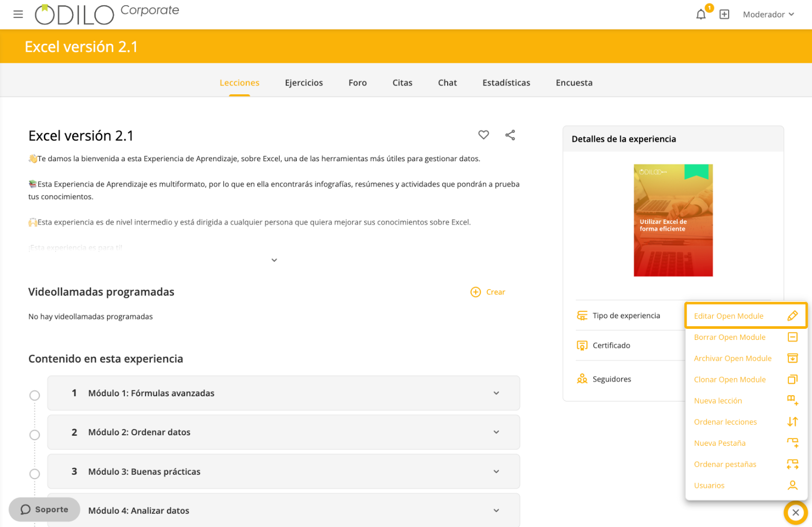Select Borrar Open Module
This screenshot has width=812, height=527.
coord(746,337)
